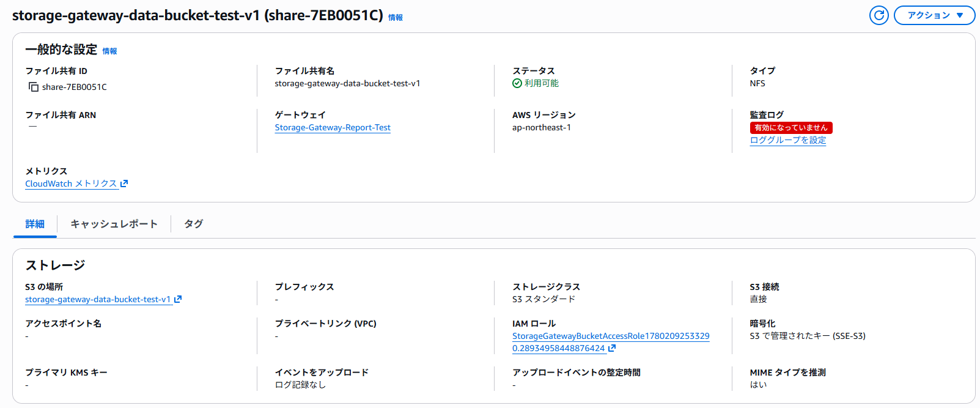980x408 pixels.
Task: Open the アクション dropdown menu
Action: coord(934,15)
